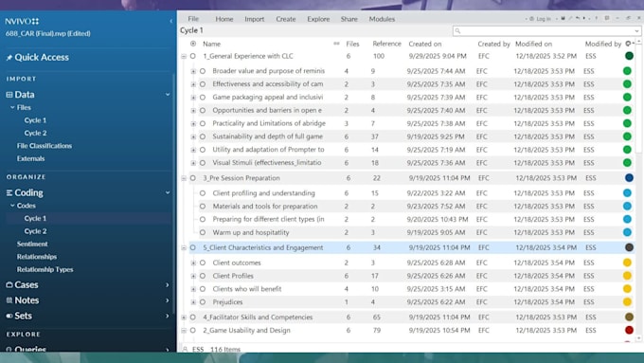Click the code circle icon for 5_Client Characteristics and Engagement
The image size is (644, 363).
click(x=192, y=247)
